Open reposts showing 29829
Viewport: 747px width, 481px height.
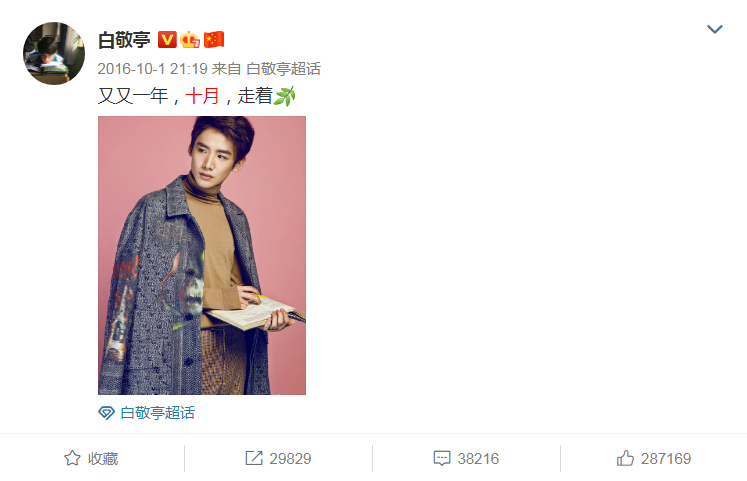278,458
